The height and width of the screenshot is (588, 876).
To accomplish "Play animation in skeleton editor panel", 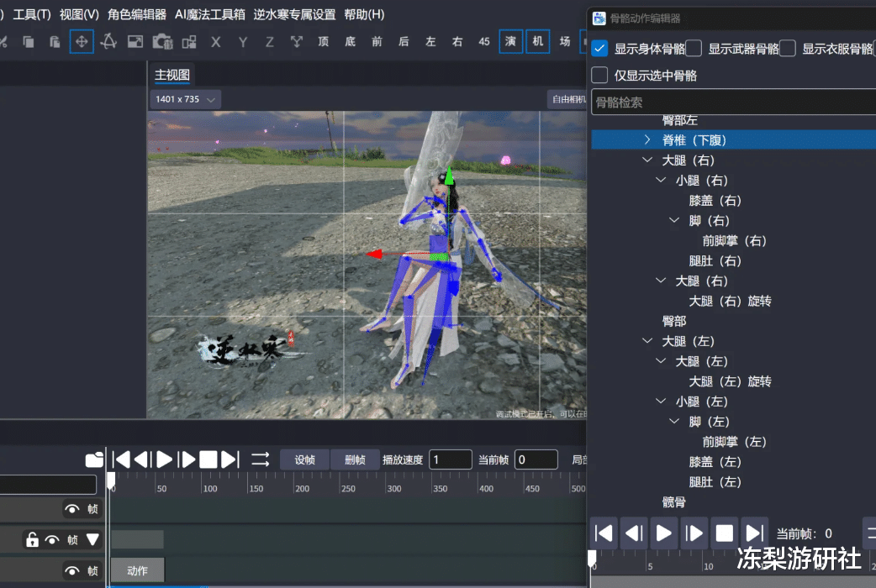I will [664, 533].
